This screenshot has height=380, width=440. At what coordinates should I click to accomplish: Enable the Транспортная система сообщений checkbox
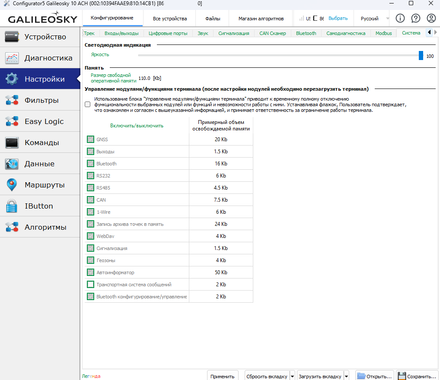(90, 284)
